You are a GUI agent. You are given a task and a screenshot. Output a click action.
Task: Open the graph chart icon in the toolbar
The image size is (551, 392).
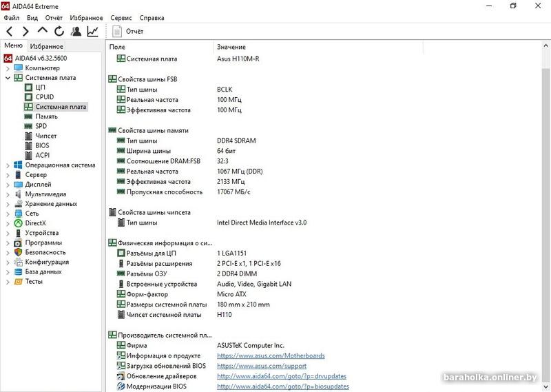pos(93,31)
